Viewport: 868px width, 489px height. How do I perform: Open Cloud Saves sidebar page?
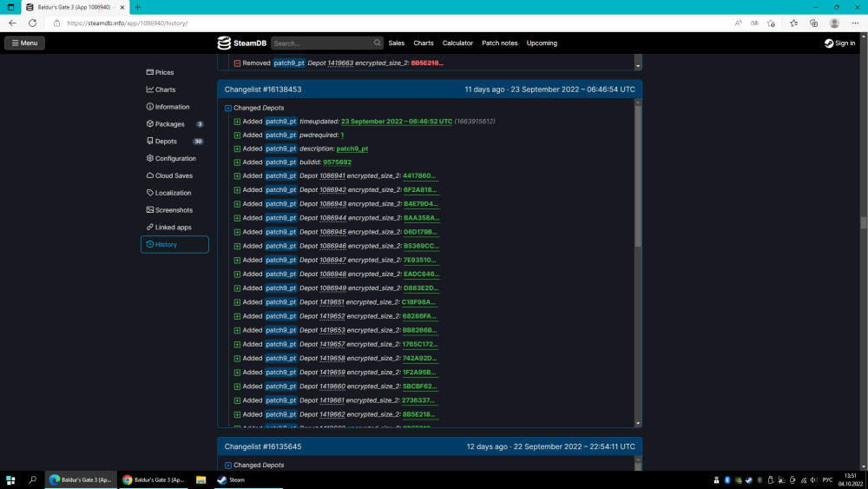click(x=174, y=175)
